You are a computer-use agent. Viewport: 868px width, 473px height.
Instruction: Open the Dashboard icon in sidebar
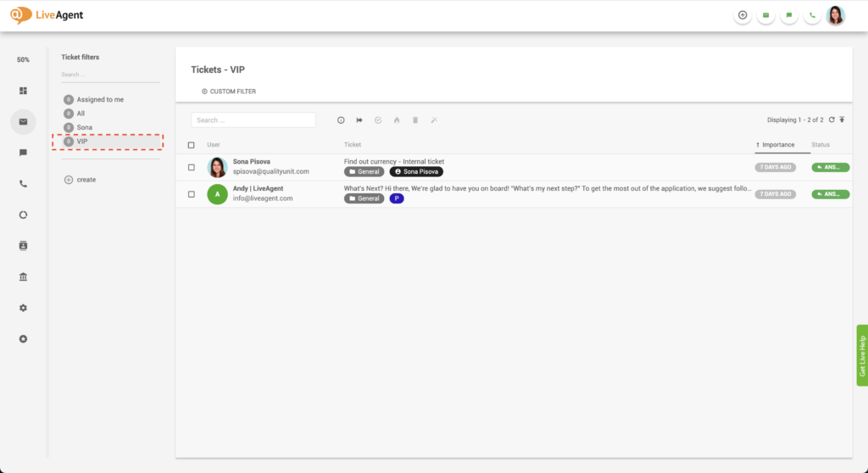[x=23, y=91]
